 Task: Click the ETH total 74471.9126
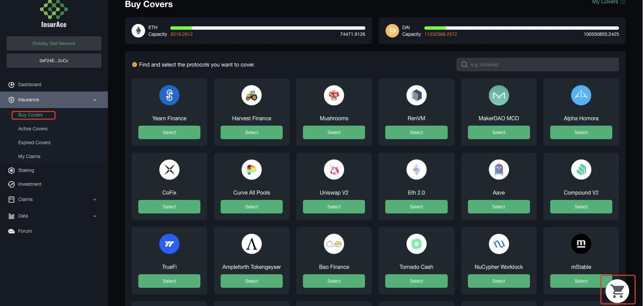click(353, 34)
